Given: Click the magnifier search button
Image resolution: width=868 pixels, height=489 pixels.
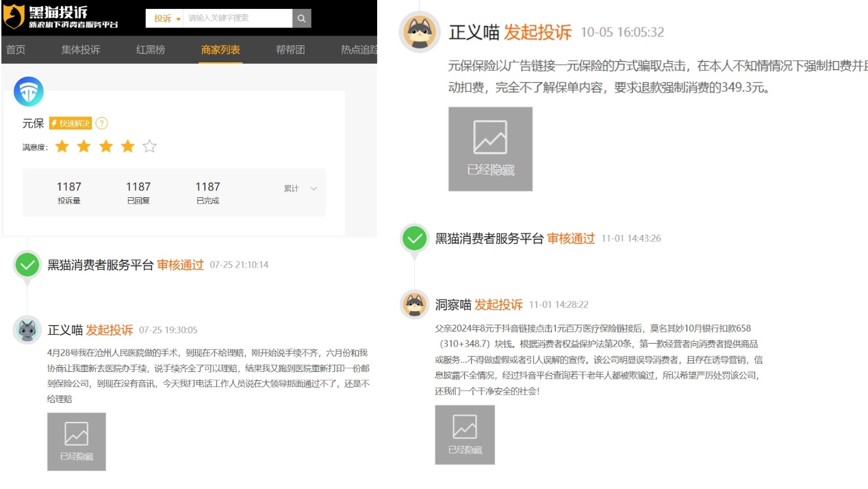Looking at the screenshot, I should (302, 18).
